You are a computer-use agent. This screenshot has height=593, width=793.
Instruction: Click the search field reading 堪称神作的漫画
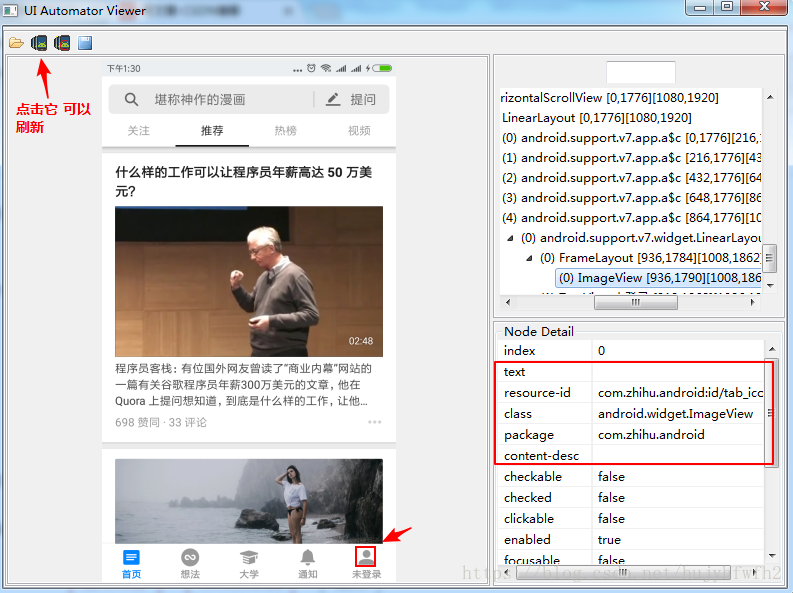point(200,100)
